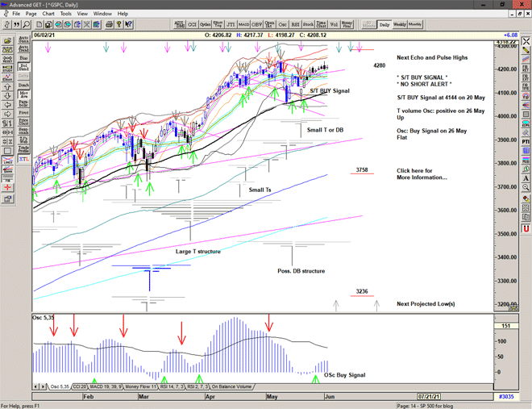Open the Tools menu
The height and width of the screenshot is (409, 532).
pos(66,14)
